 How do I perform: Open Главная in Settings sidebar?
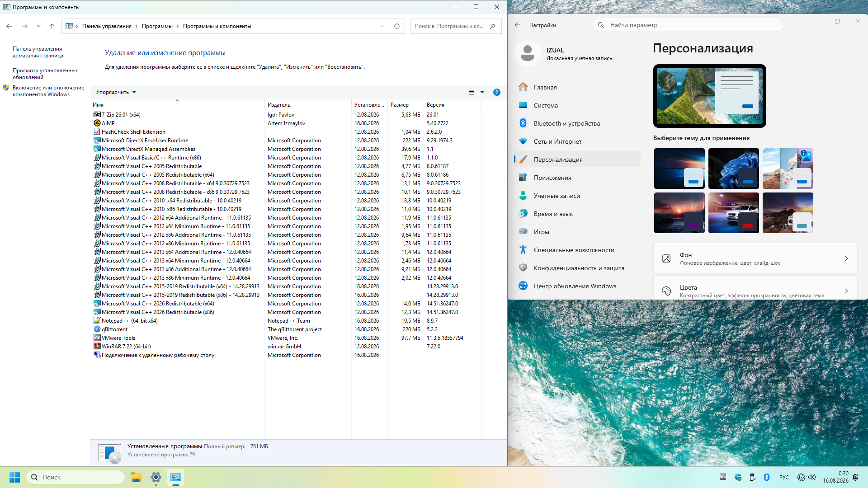point(577,87)
